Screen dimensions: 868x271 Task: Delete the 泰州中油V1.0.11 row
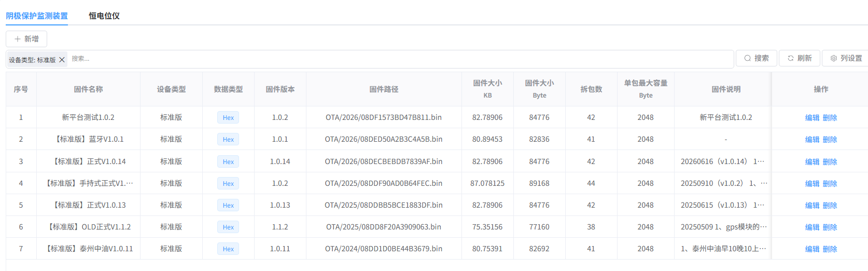point(830,249)
